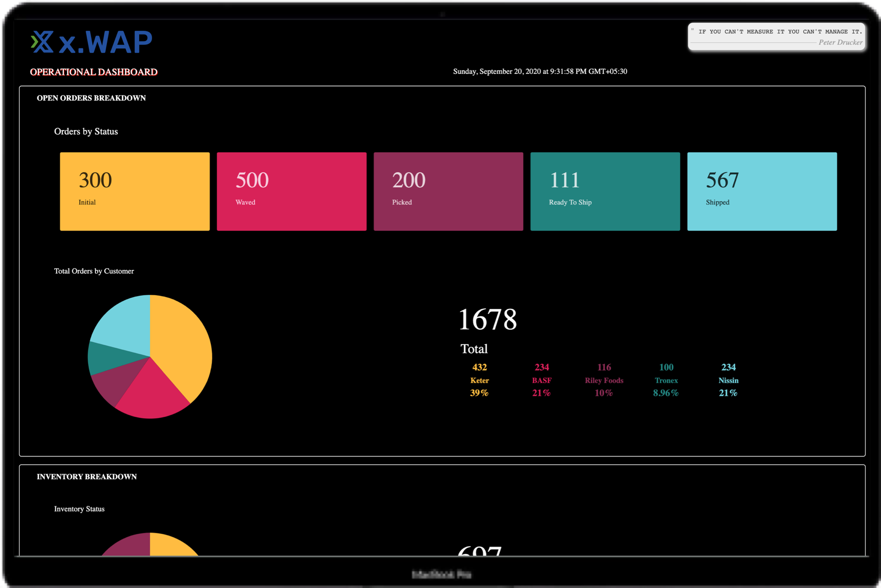Click the Peter Drucker quote box
The width and height of the screenshot is (881, 588).
(x=776, y=36)
